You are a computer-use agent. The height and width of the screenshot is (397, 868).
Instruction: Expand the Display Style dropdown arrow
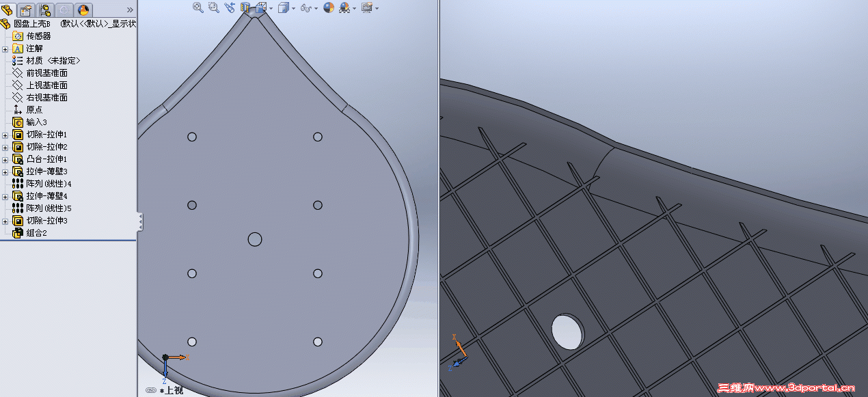[x=294, y=8]
